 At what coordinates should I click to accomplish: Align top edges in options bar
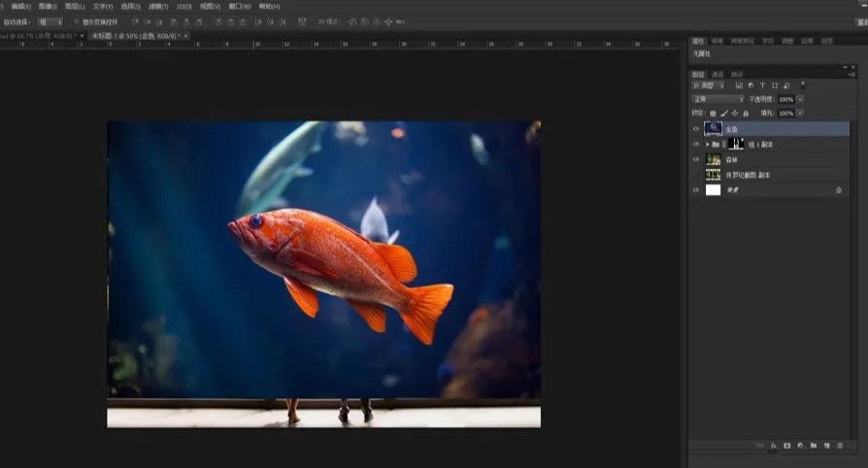click(135, 21)
